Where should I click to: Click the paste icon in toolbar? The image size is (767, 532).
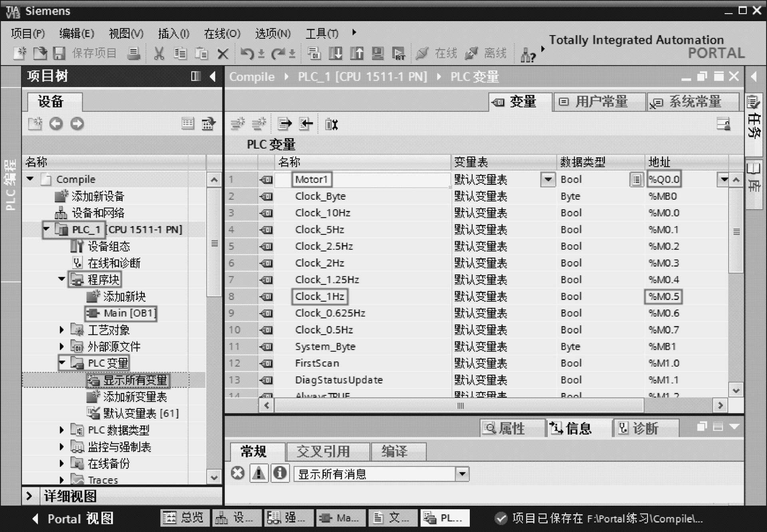(x=201, y=53)
